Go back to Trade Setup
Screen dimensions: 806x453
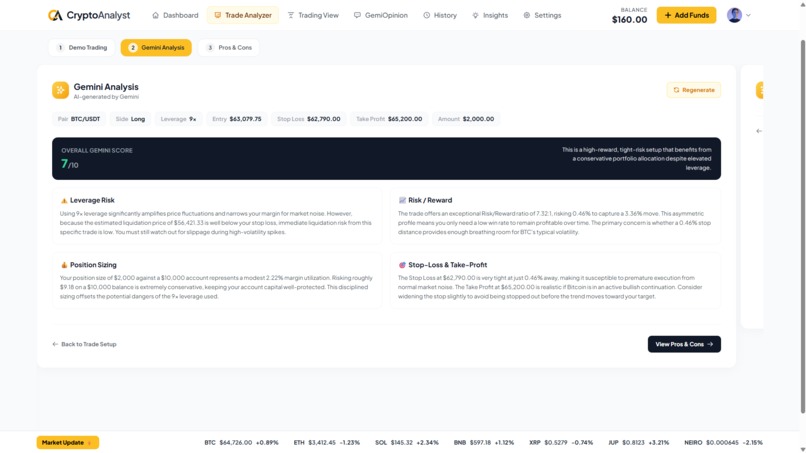(84, 344)
